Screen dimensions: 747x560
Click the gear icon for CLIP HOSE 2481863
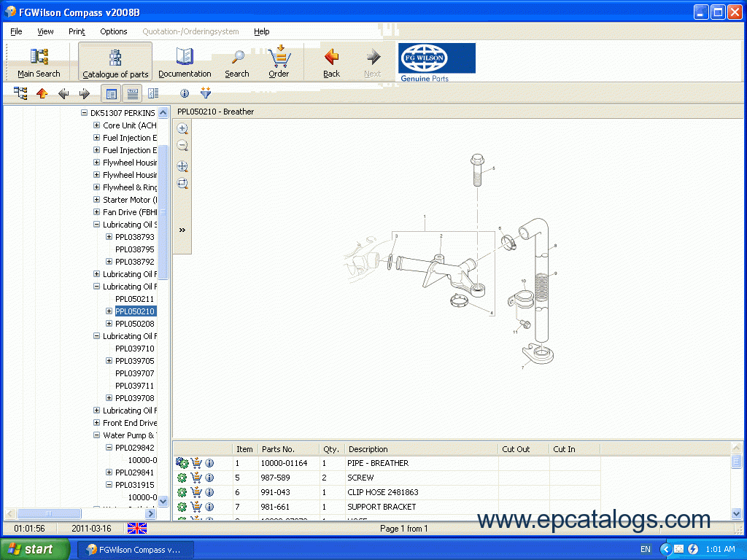point(182,492)
